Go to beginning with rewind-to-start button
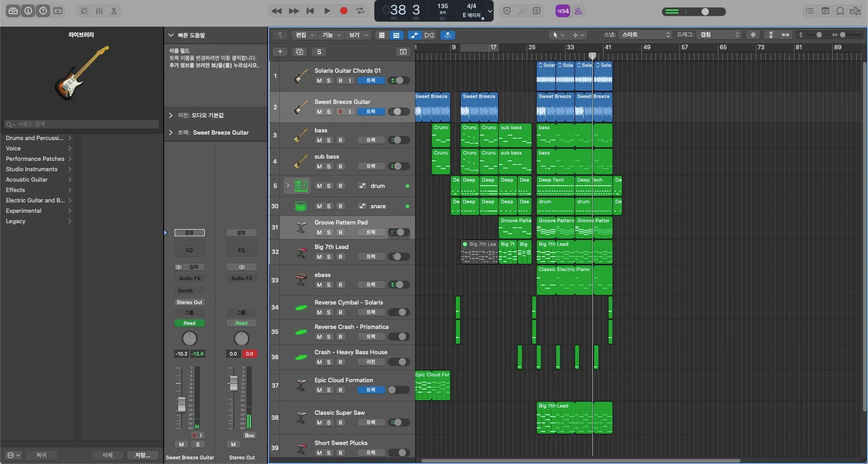This screenshot has height=464, width=868. pos(310,11)
